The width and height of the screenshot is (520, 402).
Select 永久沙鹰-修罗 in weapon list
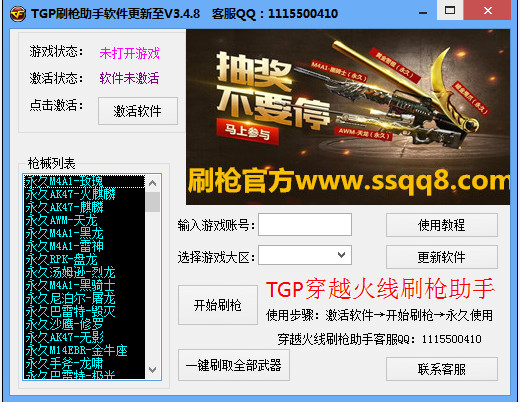pos(85,324)
